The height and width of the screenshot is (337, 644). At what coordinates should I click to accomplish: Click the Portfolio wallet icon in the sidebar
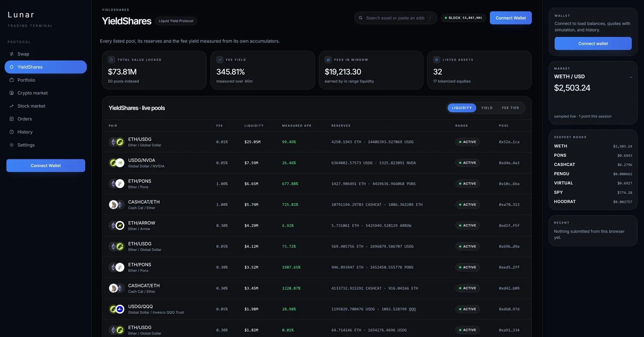point(12,80)
